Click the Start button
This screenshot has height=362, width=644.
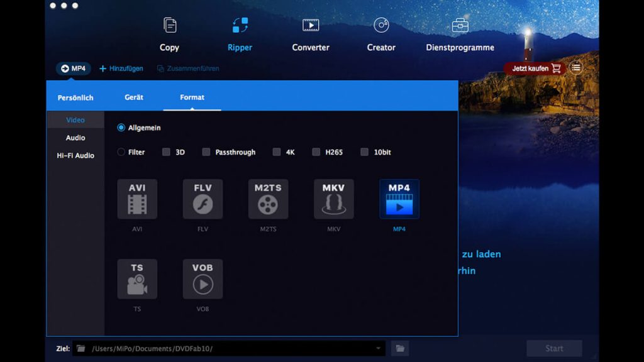coord(554,348)
